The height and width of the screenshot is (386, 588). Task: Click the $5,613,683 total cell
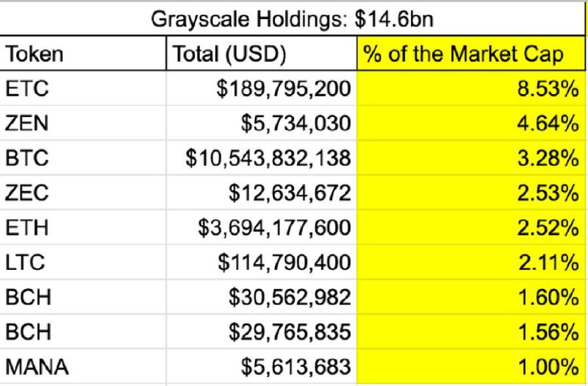pyautogui.click(x=262, y=366)
